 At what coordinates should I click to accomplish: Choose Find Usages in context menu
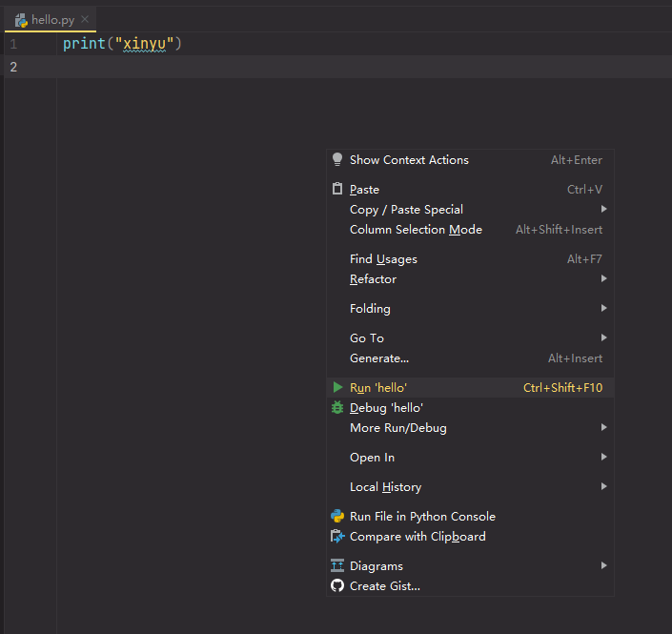tap(471, 259)
